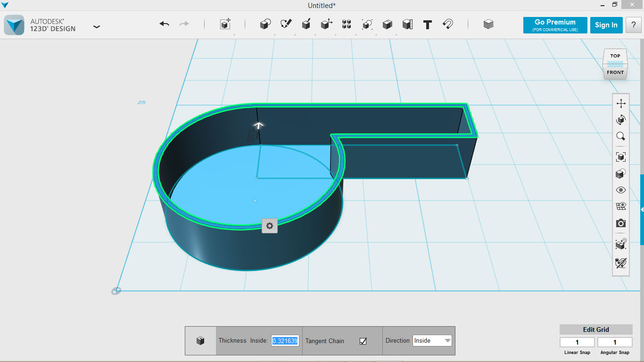644x362 pixels.
Task: Click the Screenshot camera icon
Action: (x=620, y=223)
